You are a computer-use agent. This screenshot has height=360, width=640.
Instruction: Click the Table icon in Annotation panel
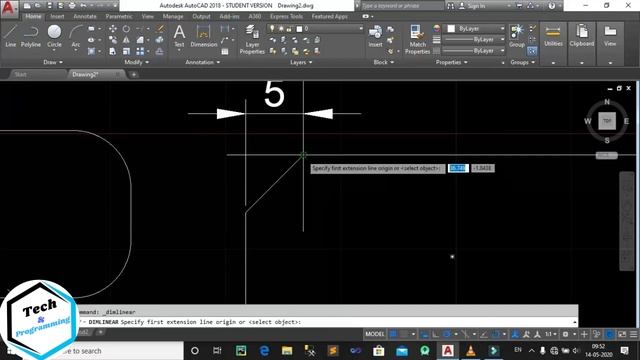click(x=225, y=51)
